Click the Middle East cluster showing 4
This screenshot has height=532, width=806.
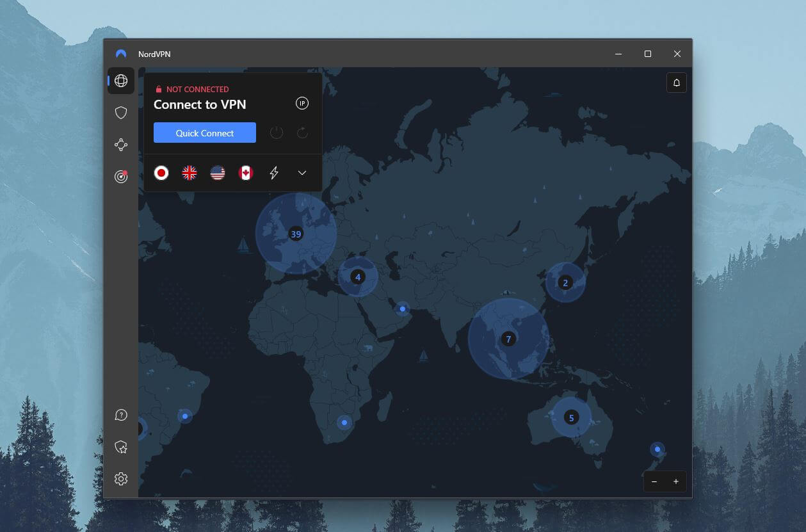coord(358,277)
